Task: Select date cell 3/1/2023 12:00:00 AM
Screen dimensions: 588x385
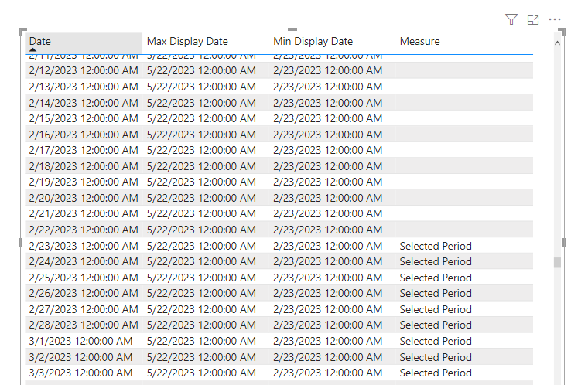Action: coord(80,341)
